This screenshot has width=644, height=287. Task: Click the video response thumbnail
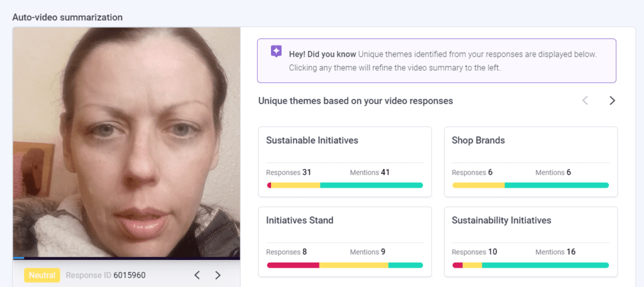(x=126, y=143)
